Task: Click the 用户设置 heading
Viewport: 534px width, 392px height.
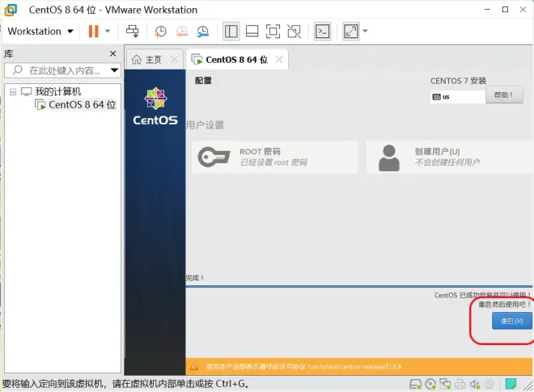Action: (205, 125)
